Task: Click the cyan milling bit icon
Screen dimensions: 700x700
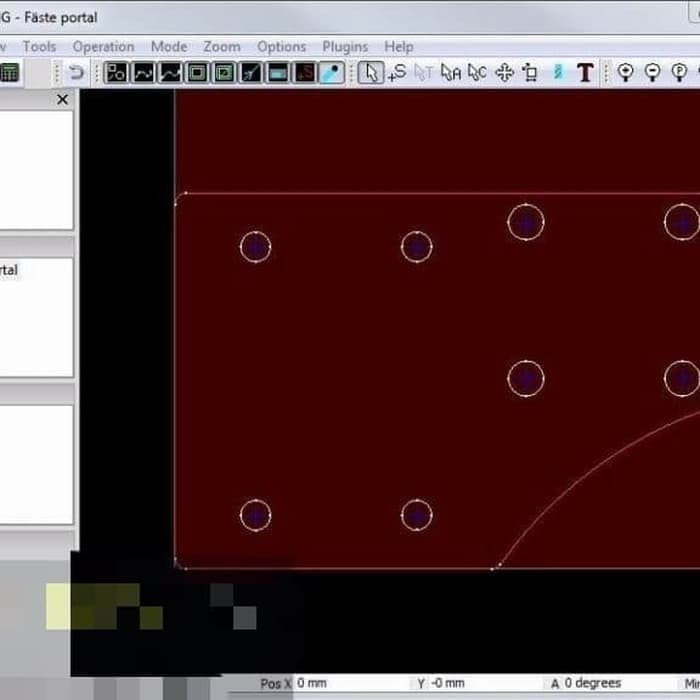Action: pos(558,72)
